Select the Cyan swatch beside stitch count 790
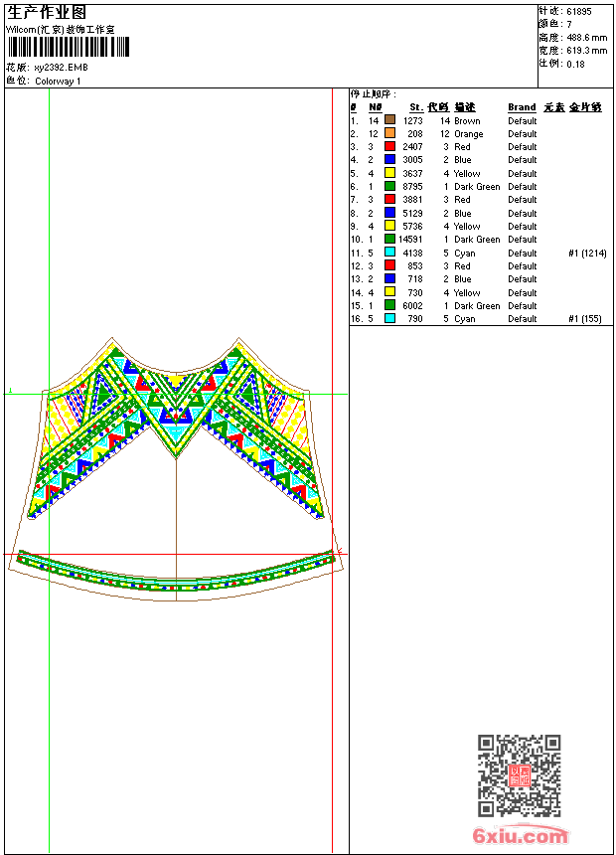This screenshot has width=616, height=855. pyautogui.click(x=389, y=318)
